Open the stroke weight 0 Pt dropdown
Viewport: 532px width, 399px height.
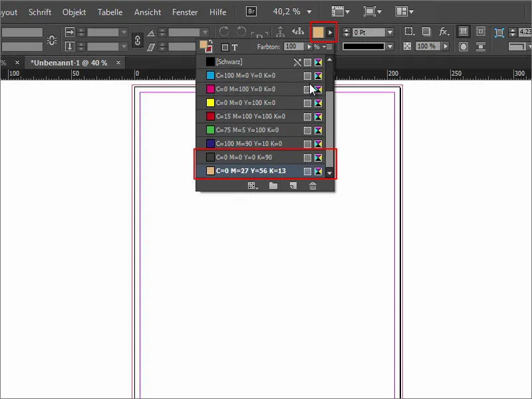click(x=390, y=33)
